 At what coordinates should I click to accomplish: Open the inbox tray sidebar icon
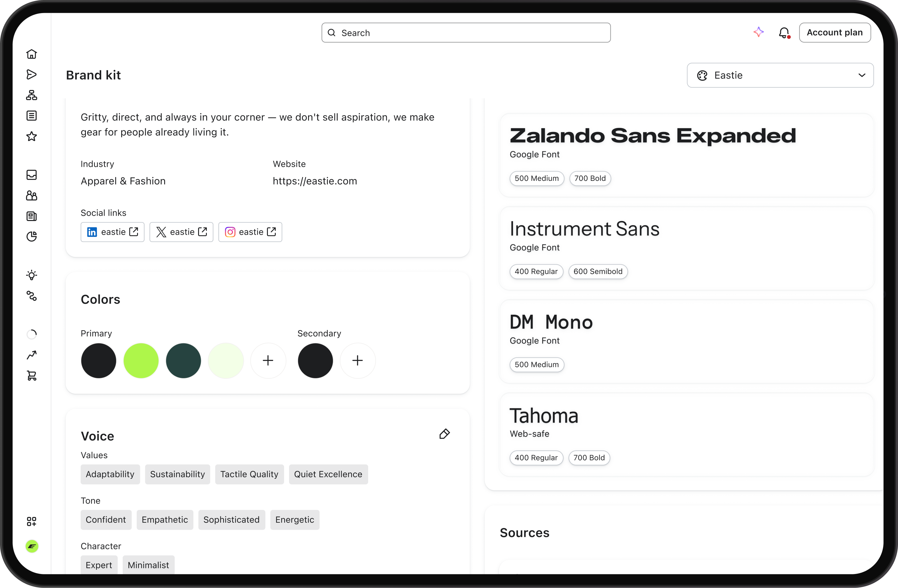(32, 175)
